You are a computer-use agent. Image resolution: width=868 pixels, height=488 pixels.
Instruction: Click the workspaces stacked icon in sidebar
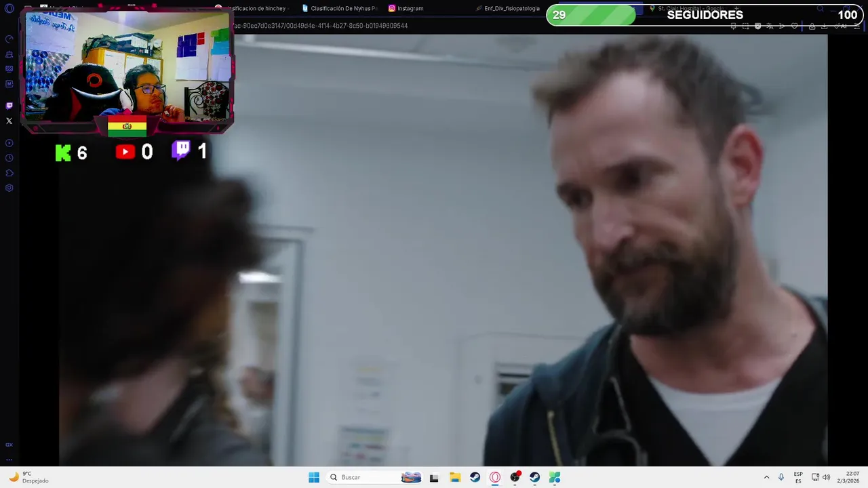(x=9, y=54)
